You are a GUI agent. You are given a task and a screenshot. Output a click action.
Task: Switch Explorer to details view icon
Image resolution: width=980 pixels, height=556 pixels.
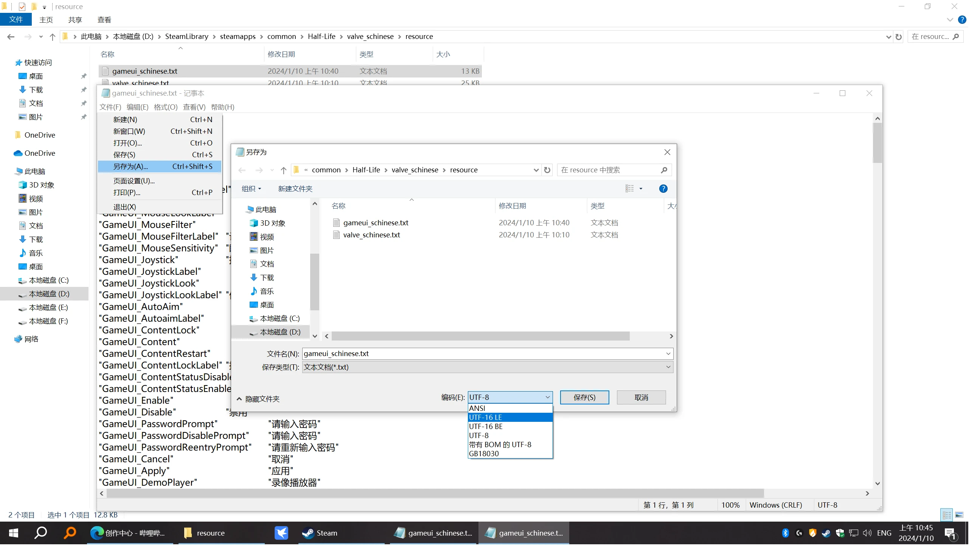click(946, 515)
